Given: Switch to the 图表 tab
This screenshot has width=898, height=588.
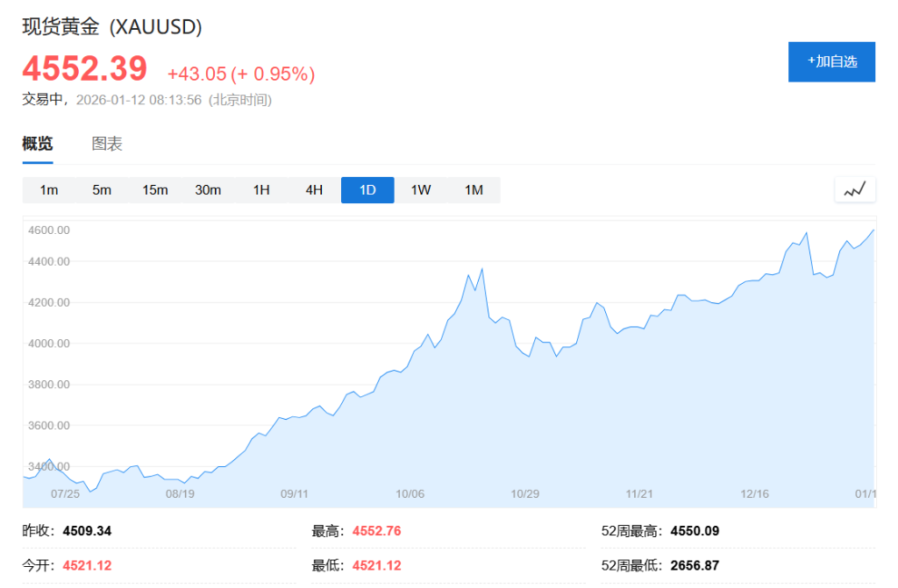Looking at the screenshot, I should (105, 143).
